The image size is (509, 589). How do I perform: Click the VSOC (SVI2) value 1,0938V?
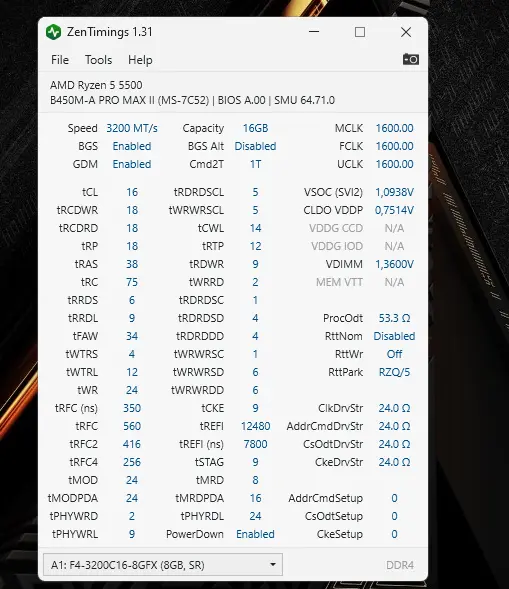394,192
